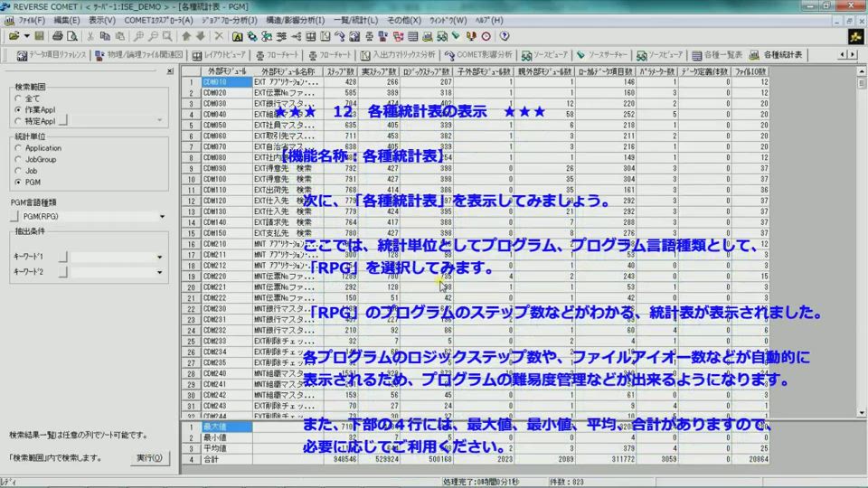Click the open folder toolbar icon

14,36
